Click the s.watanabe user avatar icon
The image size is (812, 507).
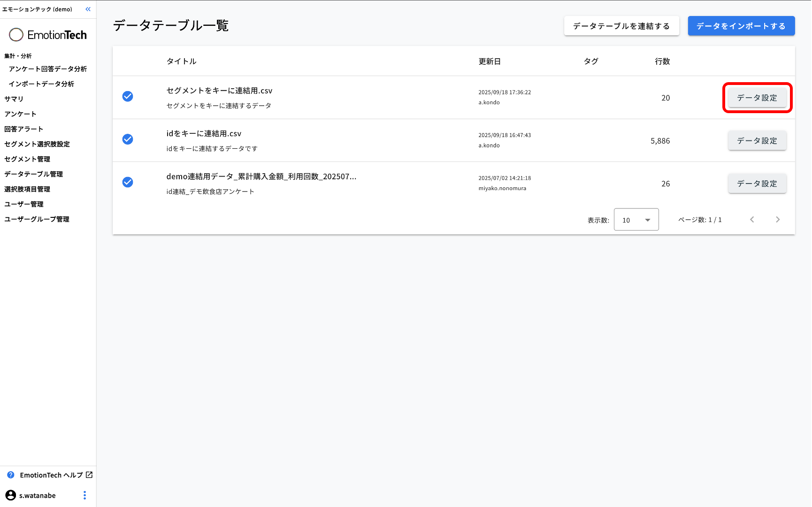click(10, 495)
